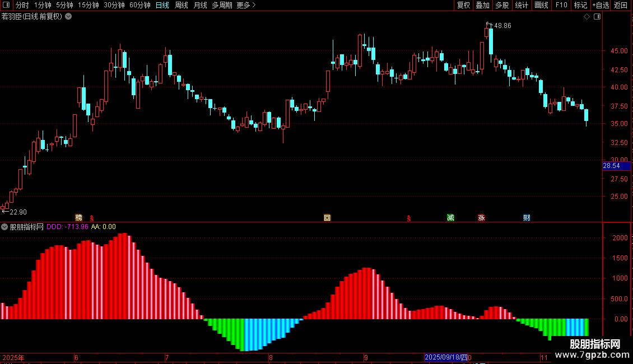Select the 15分钟 period tab

point(89,5)
